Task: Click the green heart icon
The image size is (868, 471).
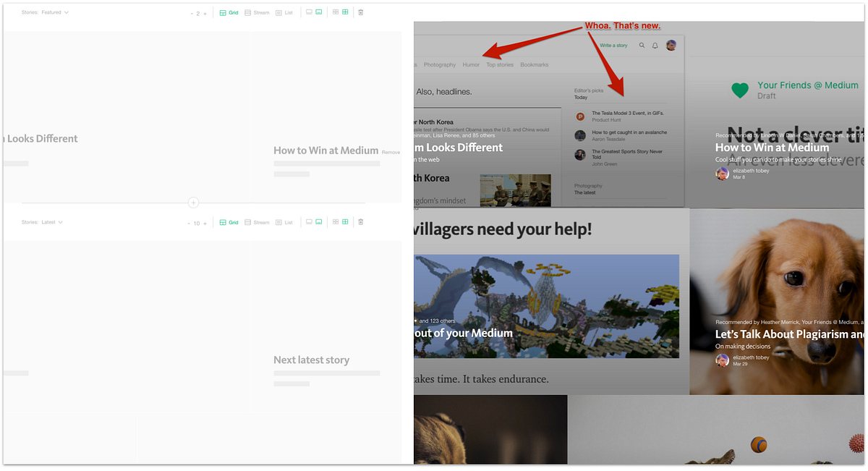Action: 740,90
